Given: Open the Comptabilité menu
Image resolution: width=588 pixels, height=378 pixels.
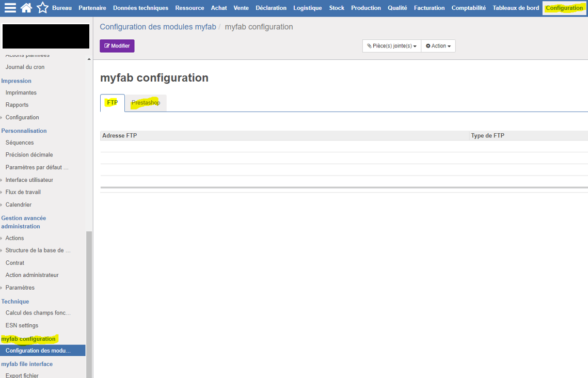Looking at the screenshot, I should pyautogui.click(x=468, y=8).
